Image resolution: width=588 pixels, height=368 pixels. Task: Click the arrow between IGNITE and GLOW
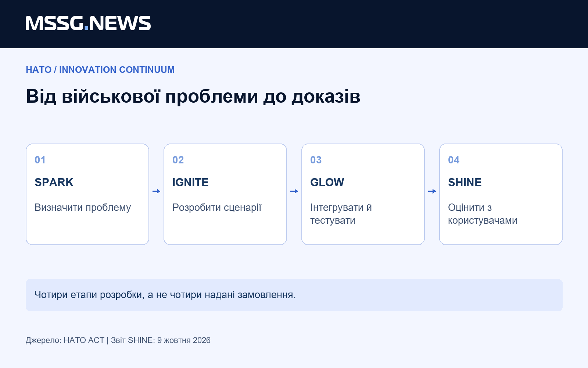[294, 191]
